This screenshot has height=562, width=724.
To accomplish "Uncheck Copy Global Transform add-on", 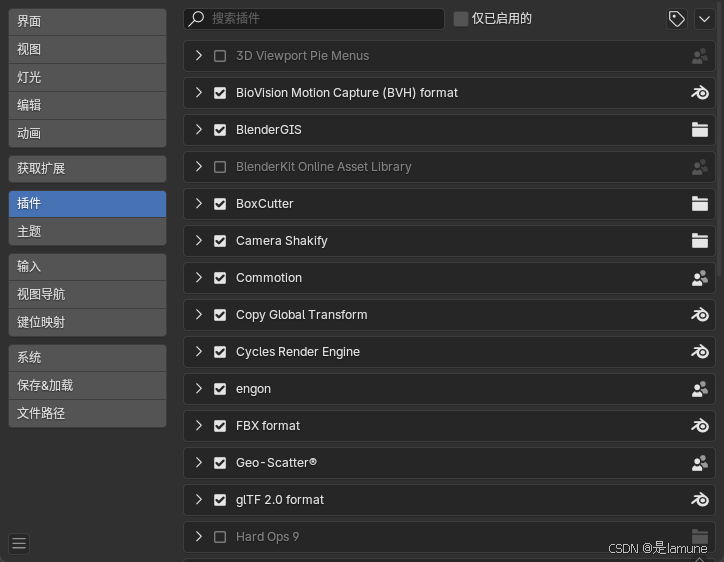I will click(220, 315).
